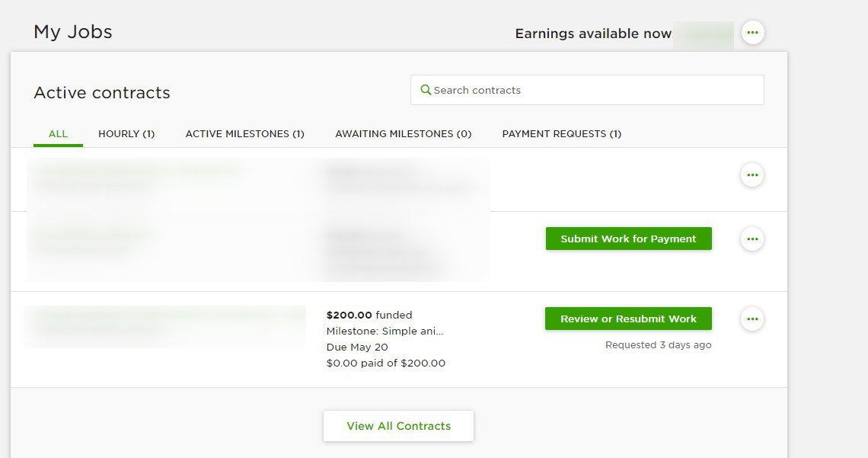Click the Earnings available now label
The image size is (868, 458).
pos(593,34)
